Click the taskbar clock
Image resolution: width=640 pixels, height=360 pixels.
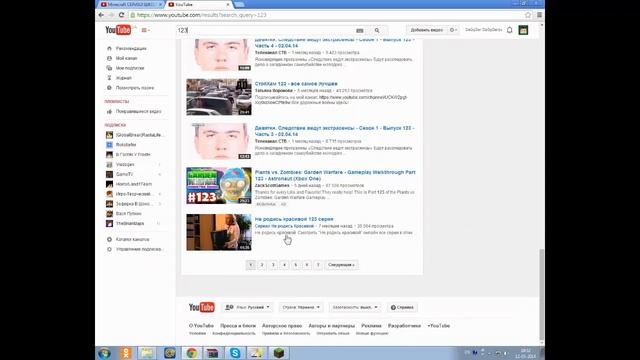click(x=525, y=353)
